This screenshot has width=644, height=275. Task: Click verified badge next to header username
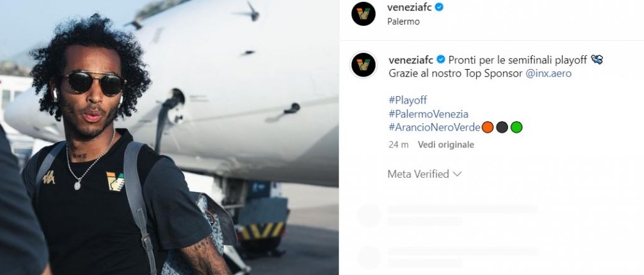coord(439,7)
